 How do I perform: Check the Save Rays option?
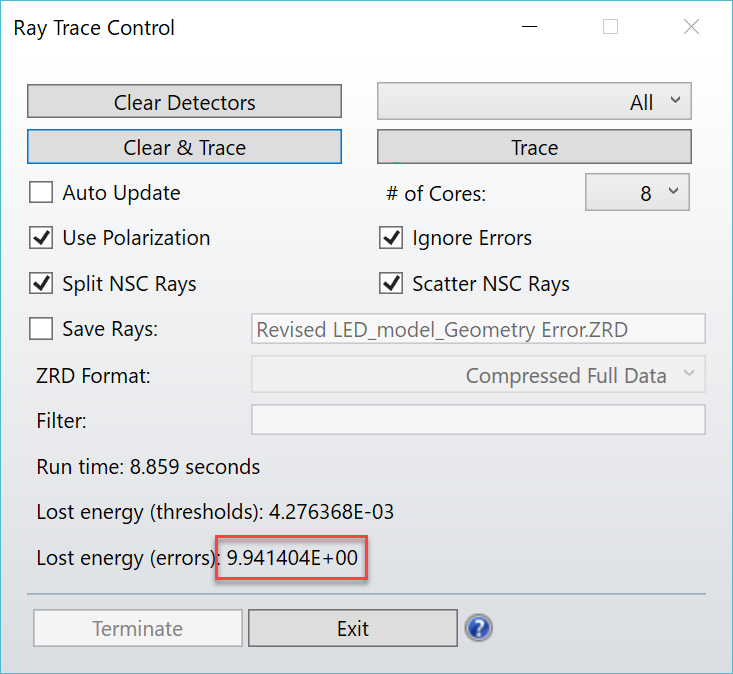41,329
